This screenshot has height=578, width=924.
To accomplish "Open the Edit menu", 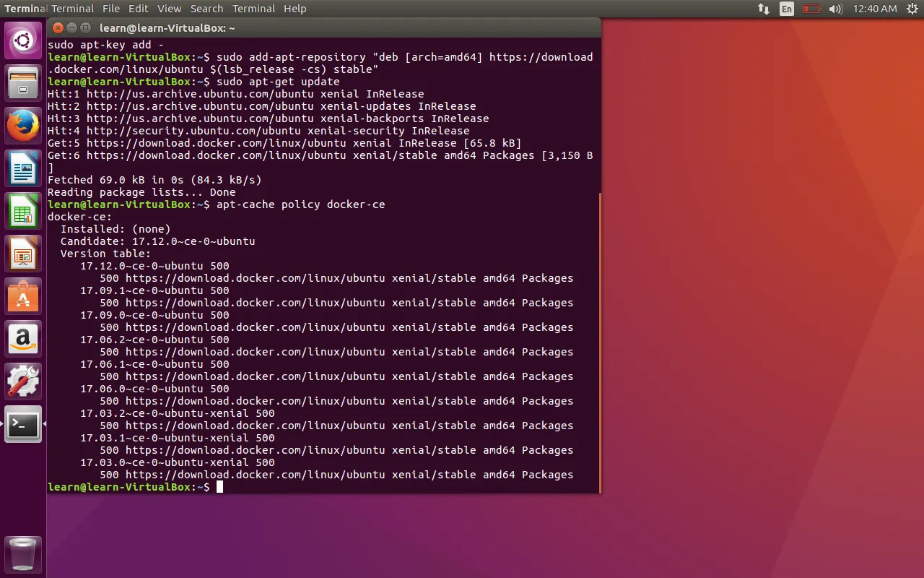I will 139,9.
